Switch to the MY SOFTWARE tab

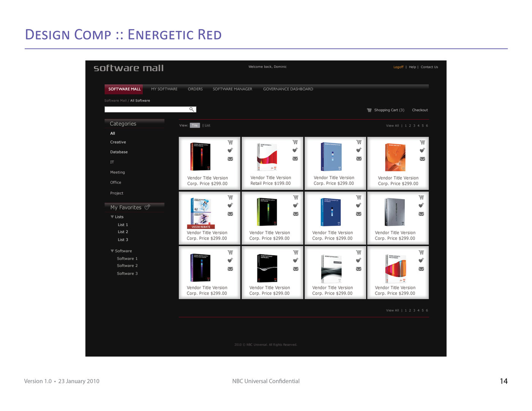(x=164, y=89)
